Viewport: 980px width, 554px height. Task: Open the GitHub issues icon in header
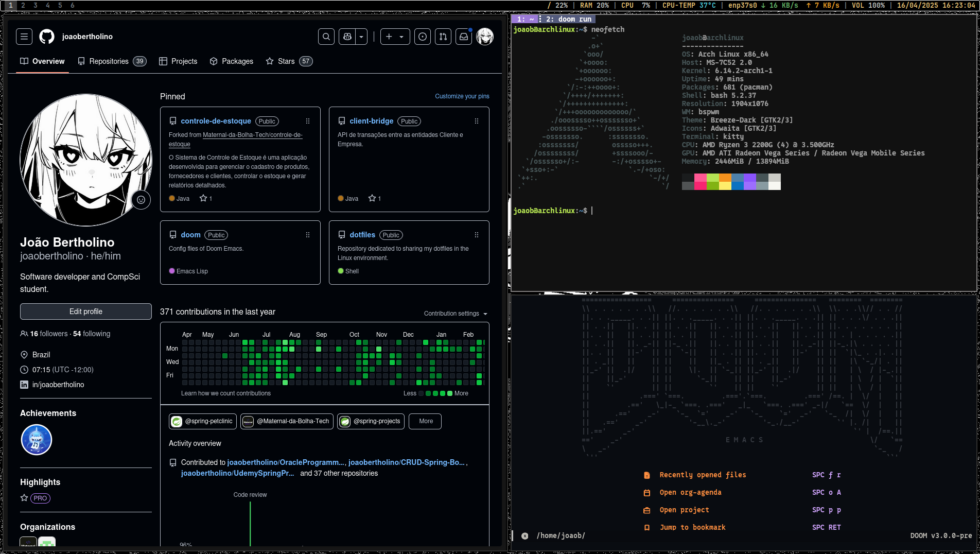point(423,37)
